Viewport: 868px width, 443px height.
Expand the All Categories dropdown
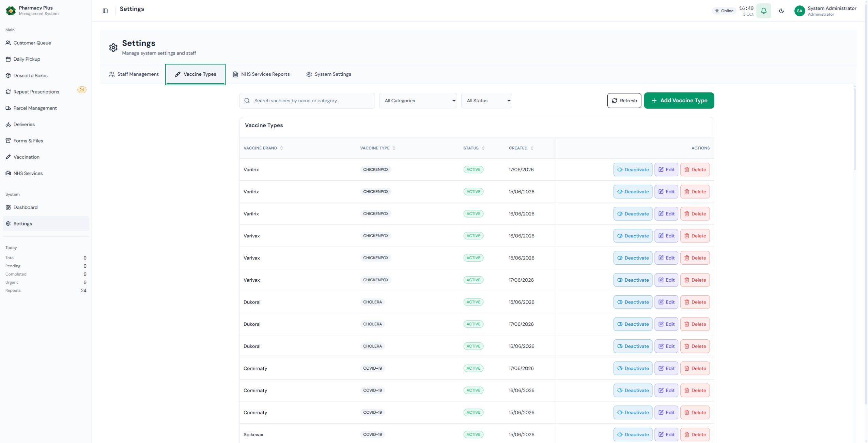coord(418,101)
